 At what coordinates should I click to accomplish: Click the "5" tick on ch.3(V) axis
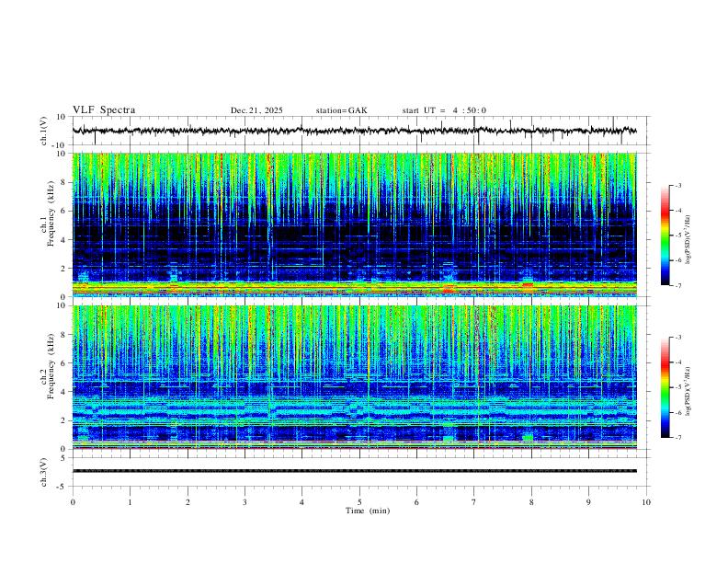click(63, 458)
